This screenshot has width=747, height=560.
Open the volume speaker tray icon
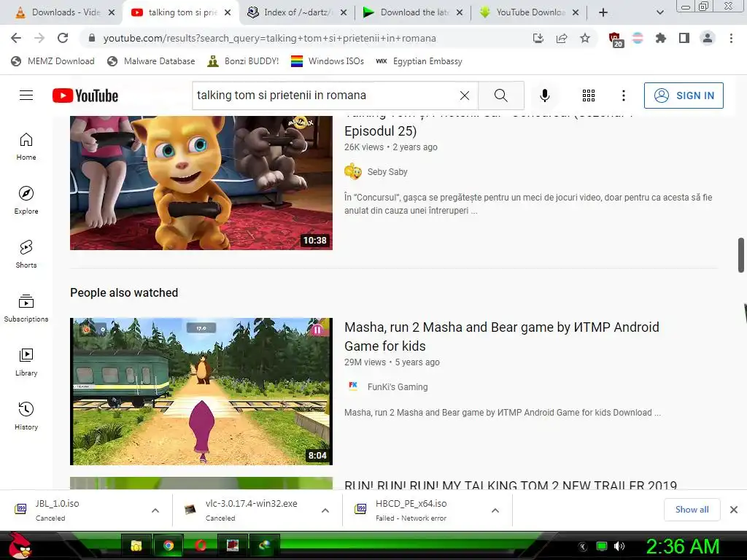click(x=619, y=545)
